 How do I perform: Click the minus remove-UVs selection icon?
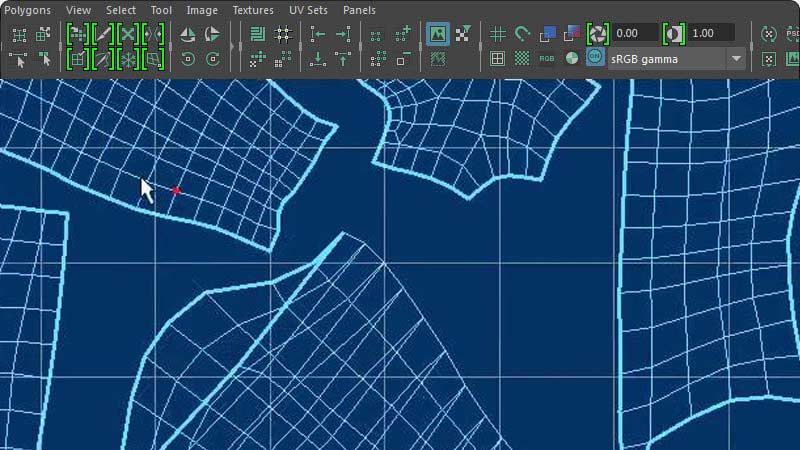click(403, 59)
